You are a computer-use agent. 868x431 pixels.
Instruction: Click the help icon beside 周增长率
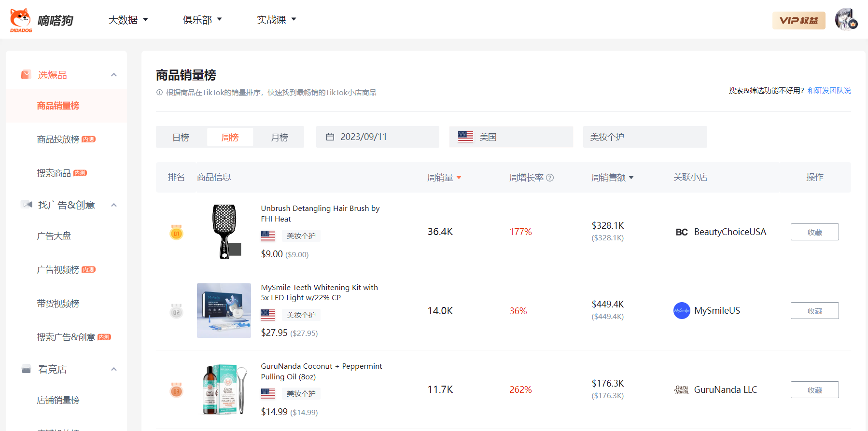point(550,178)
